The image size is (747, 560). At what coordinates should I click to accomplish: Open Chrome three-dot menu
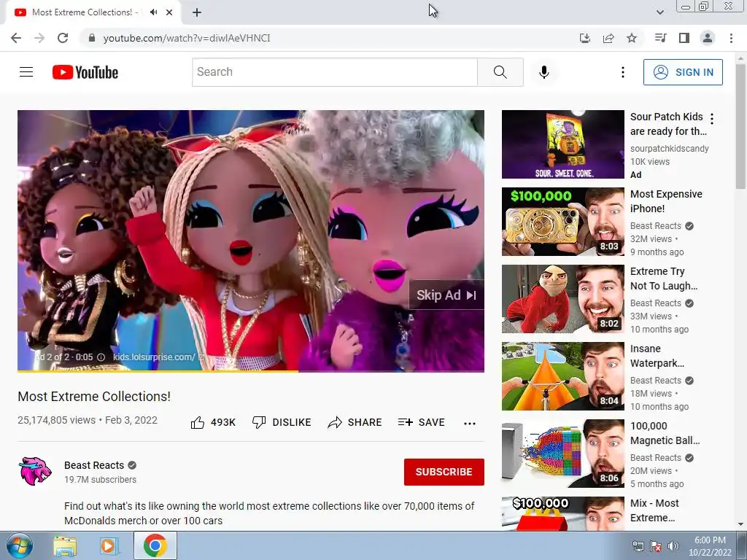pyautogui.click(x=731, y=38)
